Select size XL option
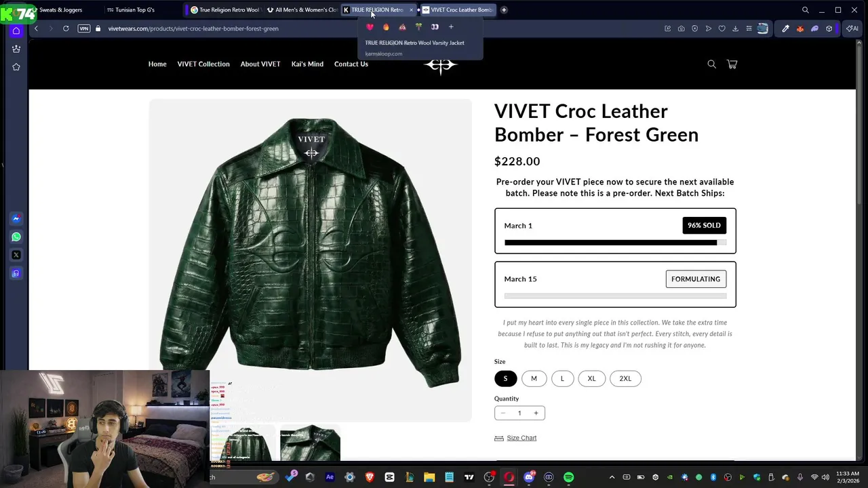 click(x=591, y=378)
